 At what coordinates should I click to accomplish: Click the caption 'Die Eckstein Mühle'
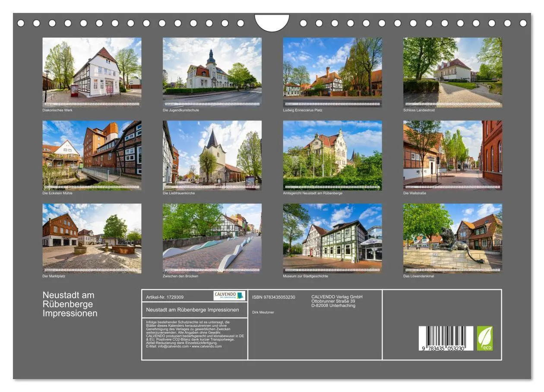click(57, 193)
